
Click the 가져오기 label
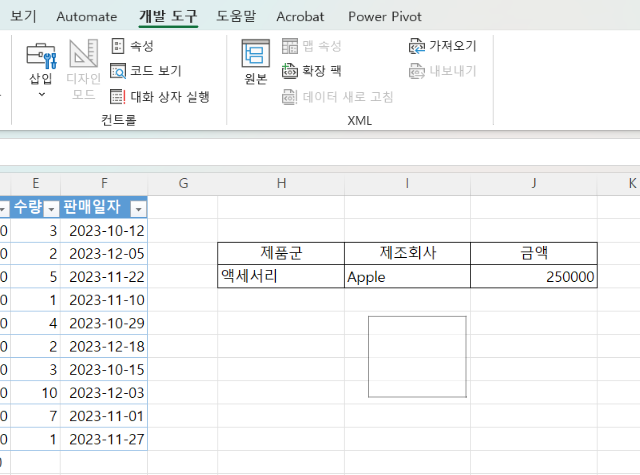point(453,46)
